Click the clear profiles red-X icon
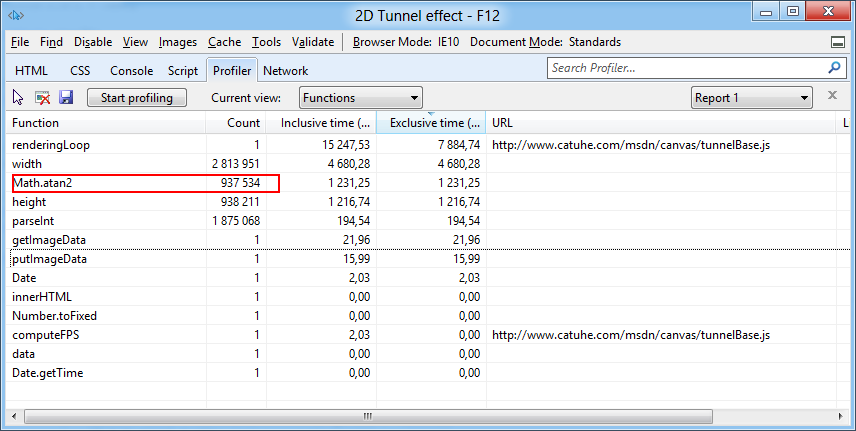This screenshot has height=431, width=856. 43,98
